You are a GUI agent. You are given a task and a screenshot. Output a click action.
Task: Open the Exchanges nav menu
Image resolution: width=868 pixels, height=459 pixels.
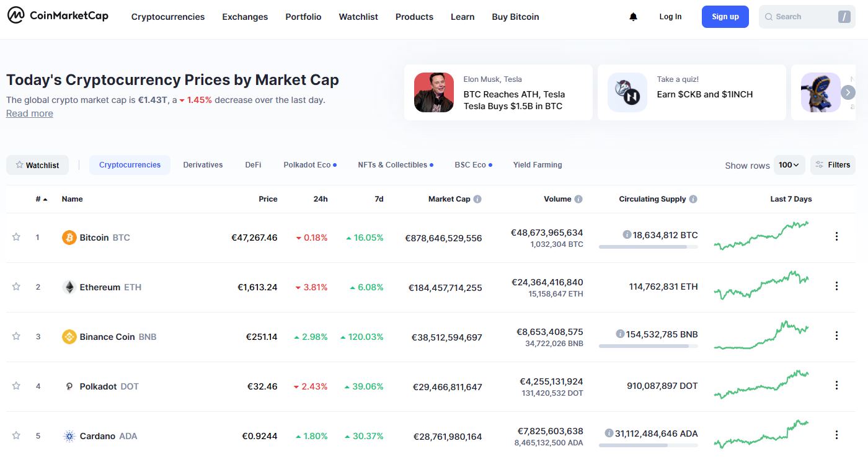[x=245, y=17]
